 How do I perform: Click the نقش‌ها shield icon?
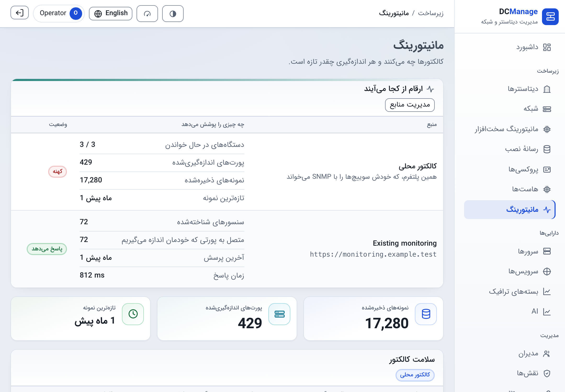coord(547,373)
